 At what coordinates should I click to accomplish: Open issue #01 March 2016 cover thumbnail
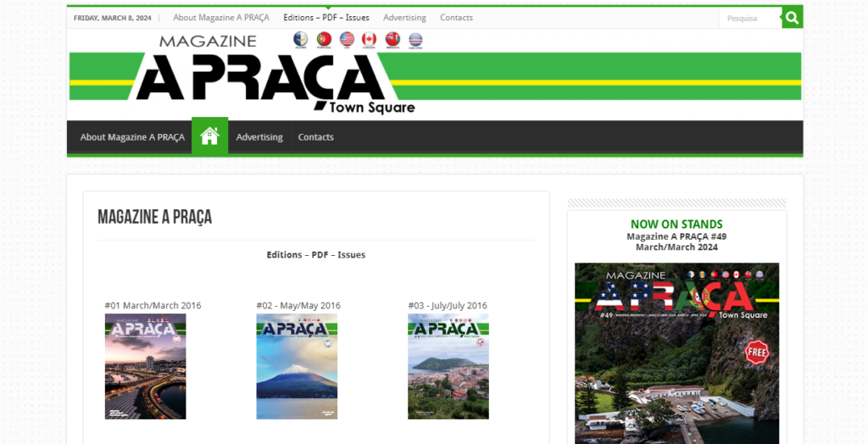point(146,367)
